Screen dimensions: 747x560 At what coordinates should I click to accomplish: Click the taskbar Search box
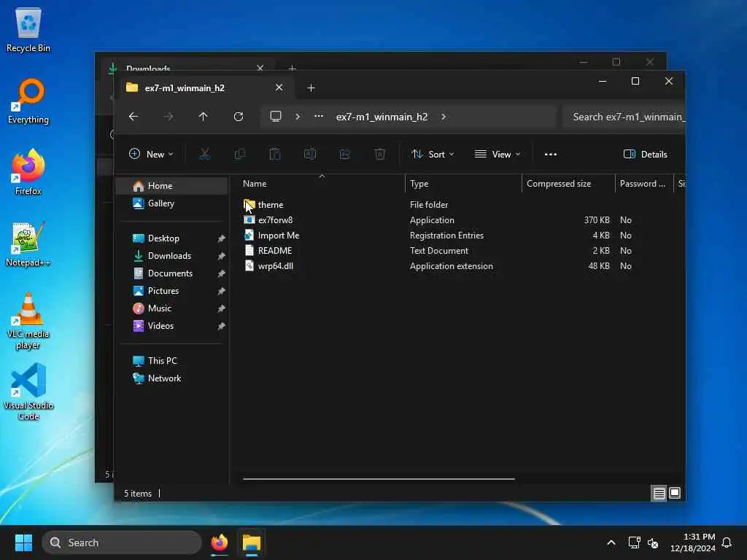tap(122, 542)
